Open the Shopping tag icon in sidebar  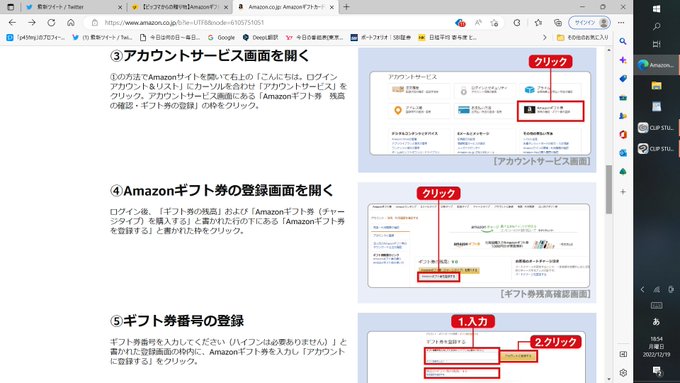point(623,79)
